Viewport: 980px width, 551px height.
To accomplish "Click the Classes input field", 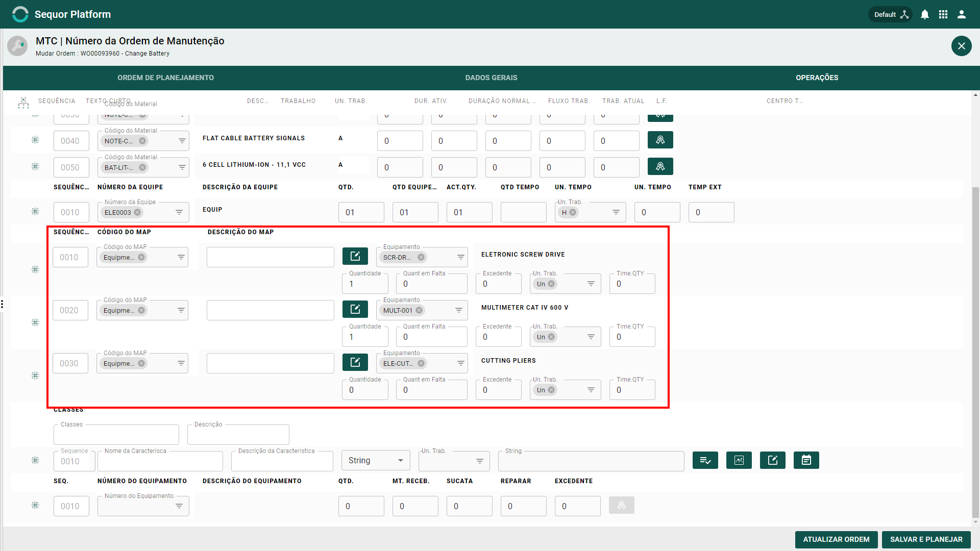I will click(x=116, y=435).
